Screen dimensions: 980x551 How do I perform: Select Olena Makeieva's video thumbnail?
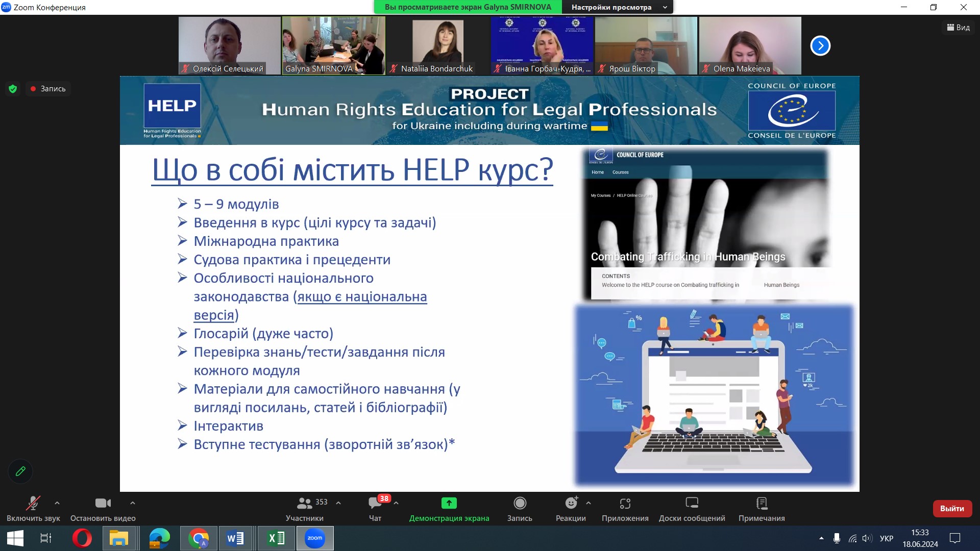(750, 45)
